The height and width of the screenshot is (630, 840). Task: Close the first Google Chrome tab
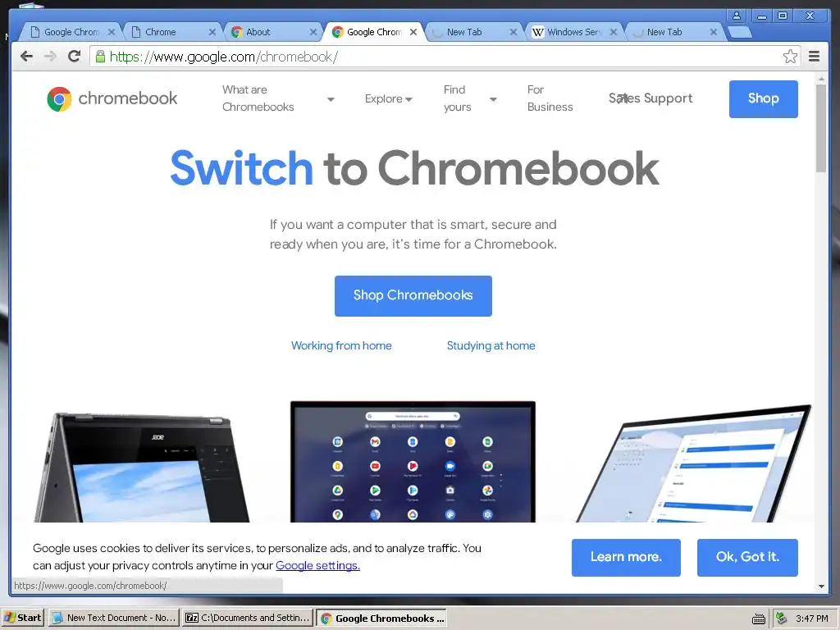click(x=112, y=32)
